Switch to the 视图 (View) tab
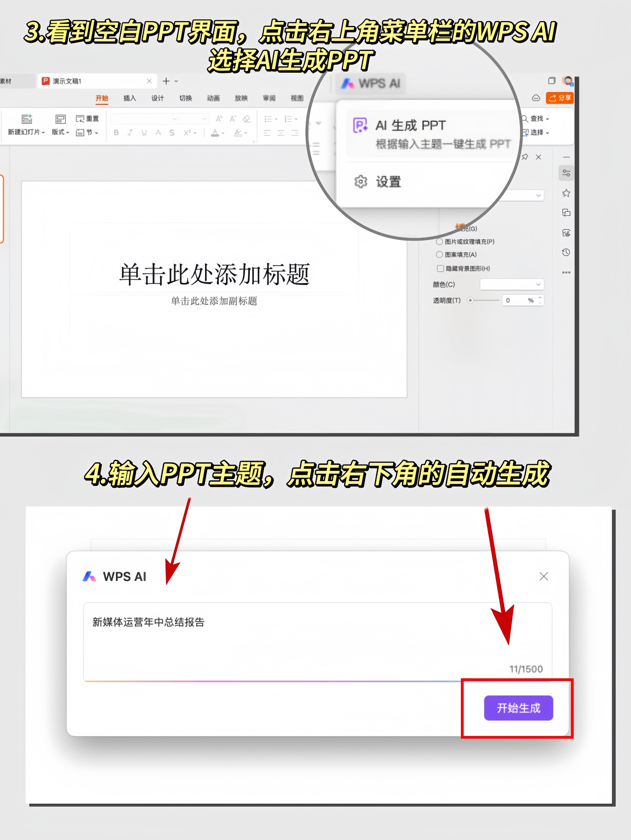 (297, 98)
